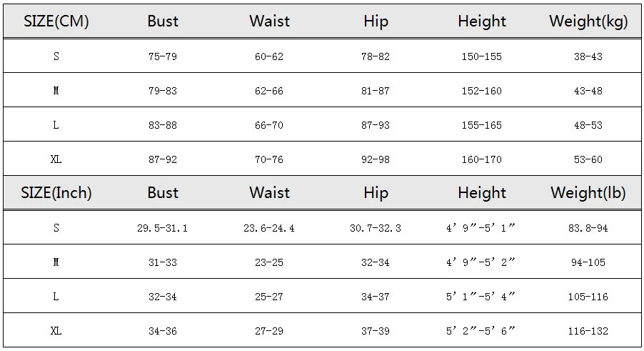Click the SIZE(CM) header cell
The image size is (644, 351).
pyautogui.click(x=56, y=21)
